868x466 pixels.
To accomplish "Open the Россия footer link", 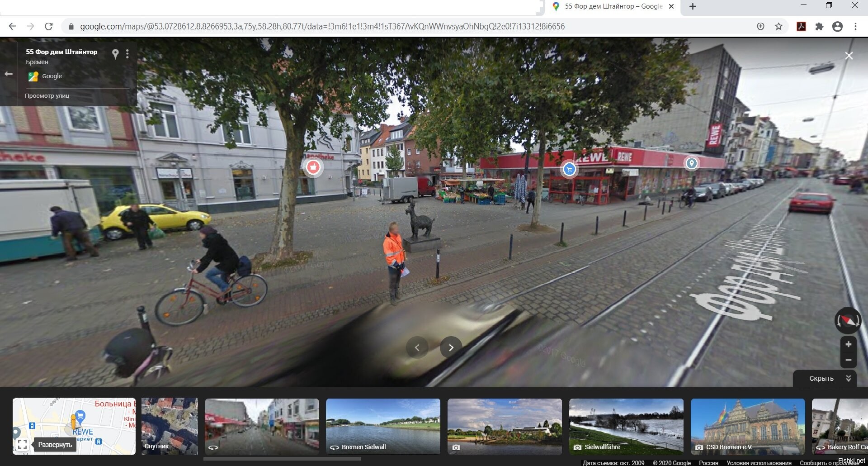I will pyautogui.click(x=708, y=463).
